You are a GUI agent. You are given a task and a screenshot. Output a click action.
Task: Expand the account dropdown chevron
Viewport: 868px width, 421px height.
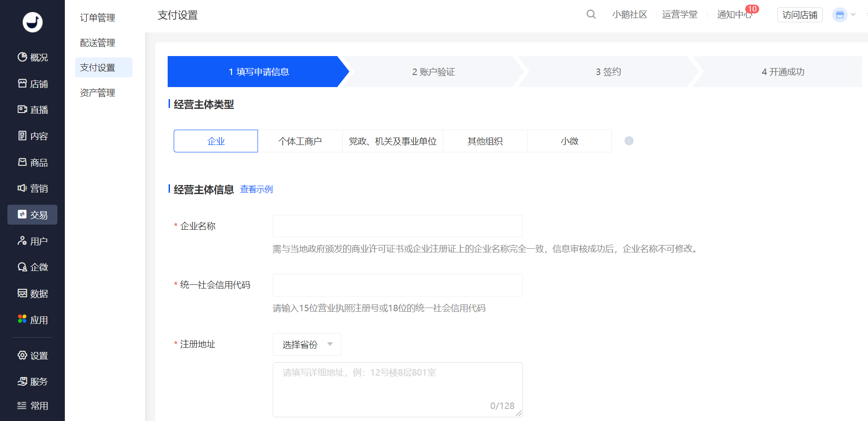tap(853, 15)
